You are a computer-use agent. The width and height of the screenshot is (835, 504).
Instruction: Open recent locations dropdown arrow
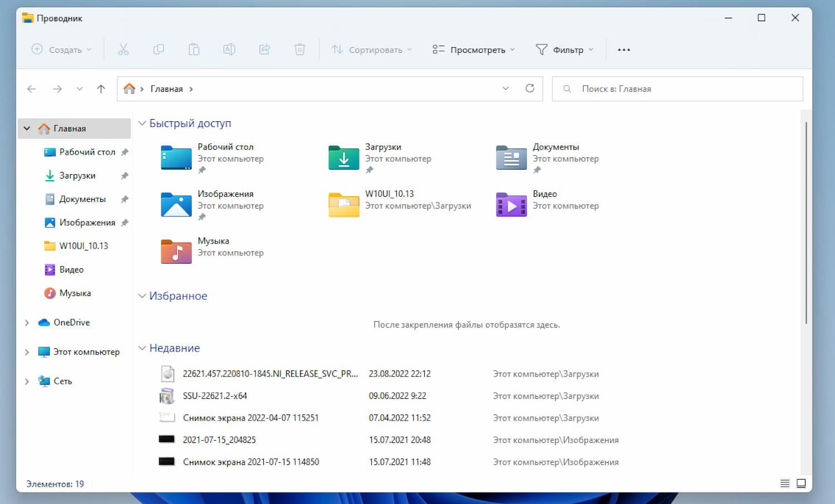click(80, 89)
